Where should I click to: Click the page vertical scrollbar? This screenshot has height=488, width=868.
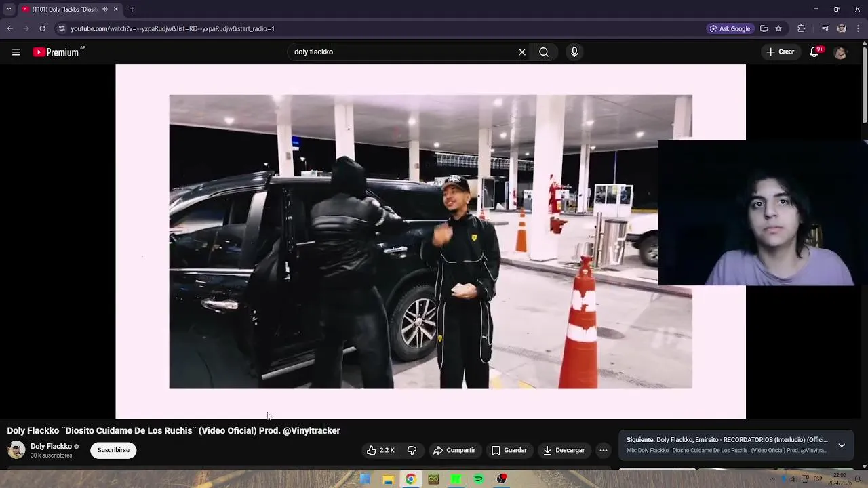coord(865,85)
